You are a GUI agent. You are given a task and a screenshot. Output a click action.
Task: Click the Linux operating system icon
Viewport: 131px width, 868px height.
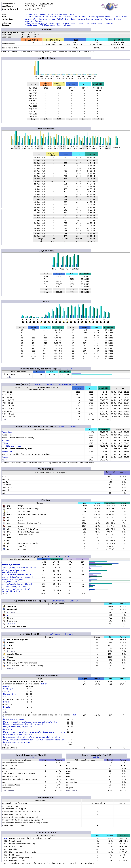coord(4,618)
